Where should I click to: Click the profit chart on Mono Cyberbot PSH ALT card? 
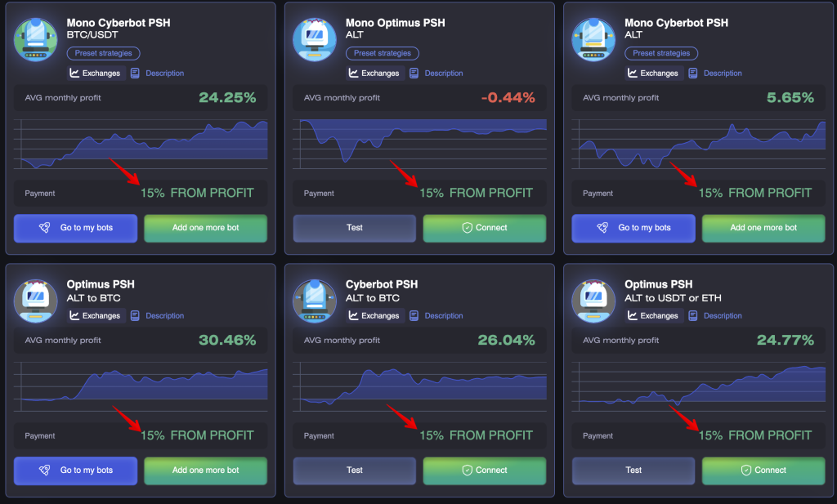click(x=698, y=144)
